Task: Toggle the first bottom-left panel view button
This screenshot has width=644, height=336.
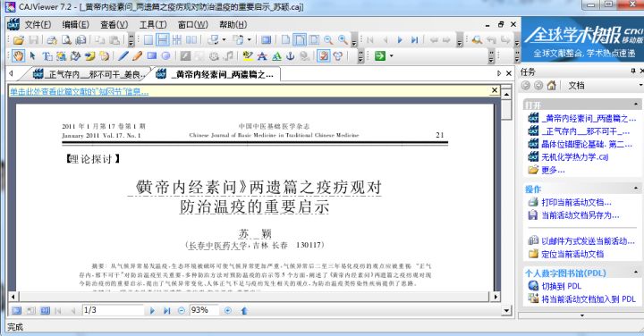Action: click(16, 311)
